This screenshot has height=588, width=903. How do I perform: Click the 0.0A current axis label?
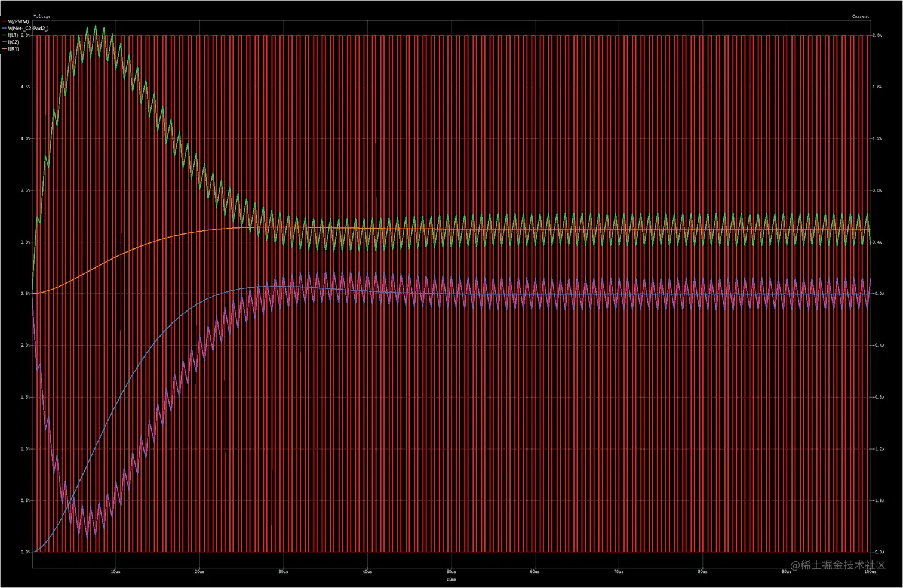(x=879, y=294)
